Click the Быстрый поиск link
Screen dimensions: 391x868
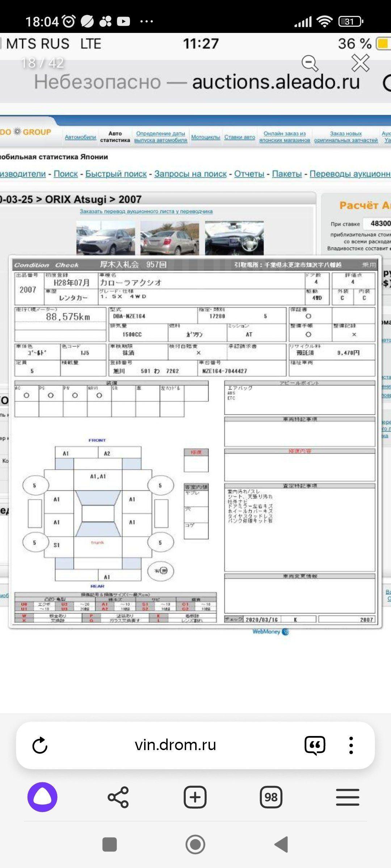click(x=116, y=174)
